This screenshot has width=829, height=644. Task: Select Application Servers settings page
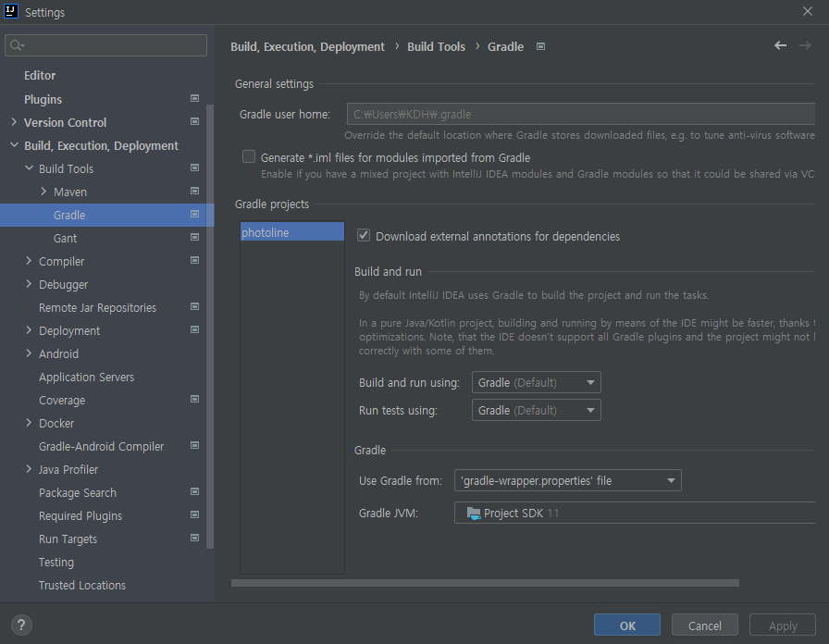tap(86, 377)
